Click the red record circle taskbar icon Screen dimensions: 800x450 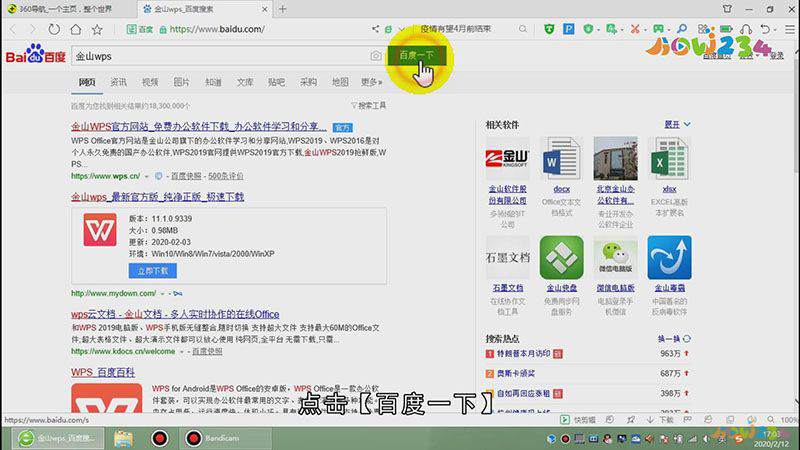pos(160,438)
